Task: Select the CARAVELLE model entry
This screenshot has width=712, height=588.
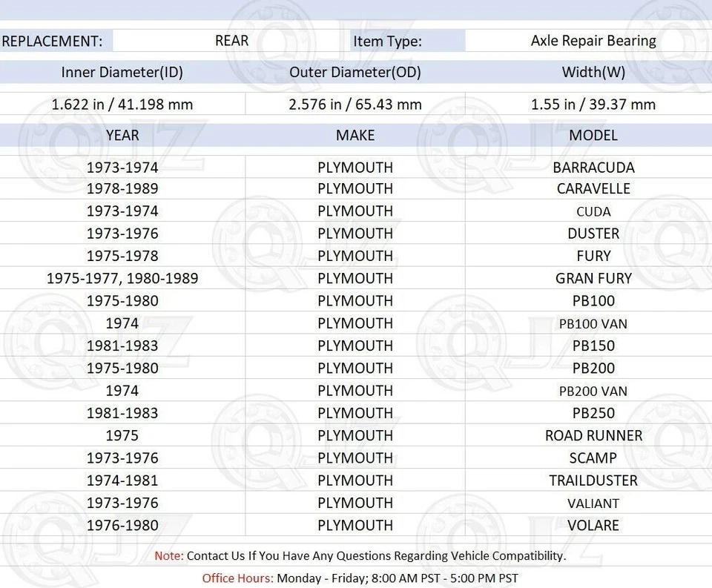Action: [x=593, y=189]
